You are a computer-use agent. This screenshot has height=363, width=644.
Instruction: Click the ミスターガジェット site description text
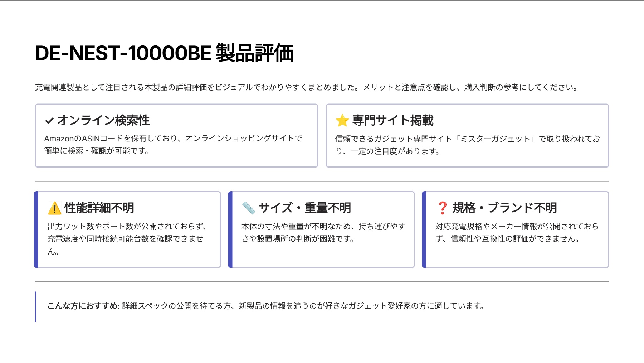click(x=467, y=145)
